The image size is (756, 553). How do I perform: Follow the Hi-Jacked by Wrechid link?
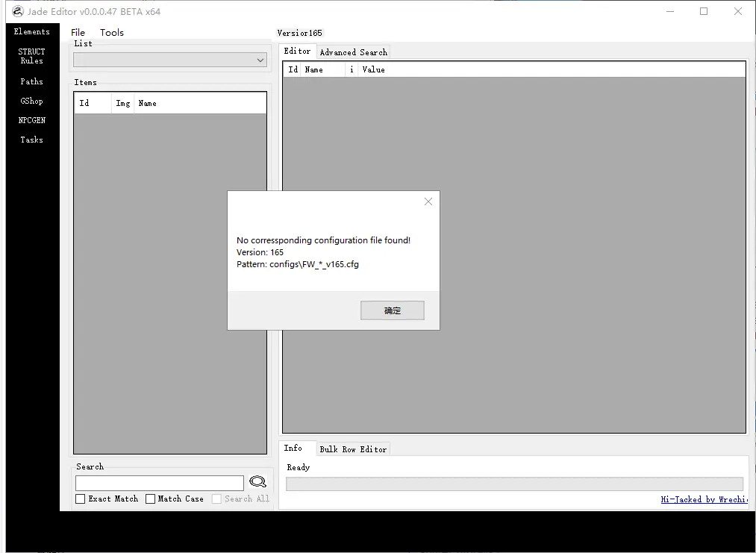pos(704,499)
